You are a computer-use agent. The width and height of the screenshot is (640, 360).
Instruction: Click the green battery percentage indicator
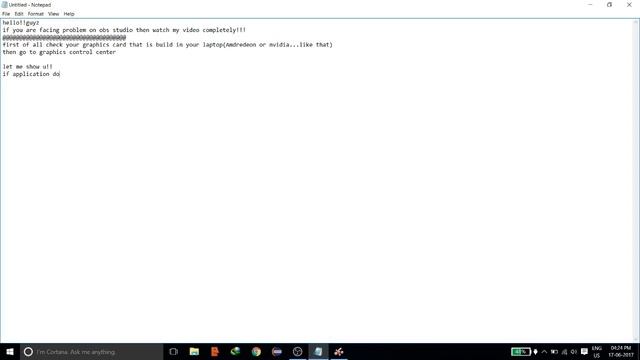tap(520, 352)
